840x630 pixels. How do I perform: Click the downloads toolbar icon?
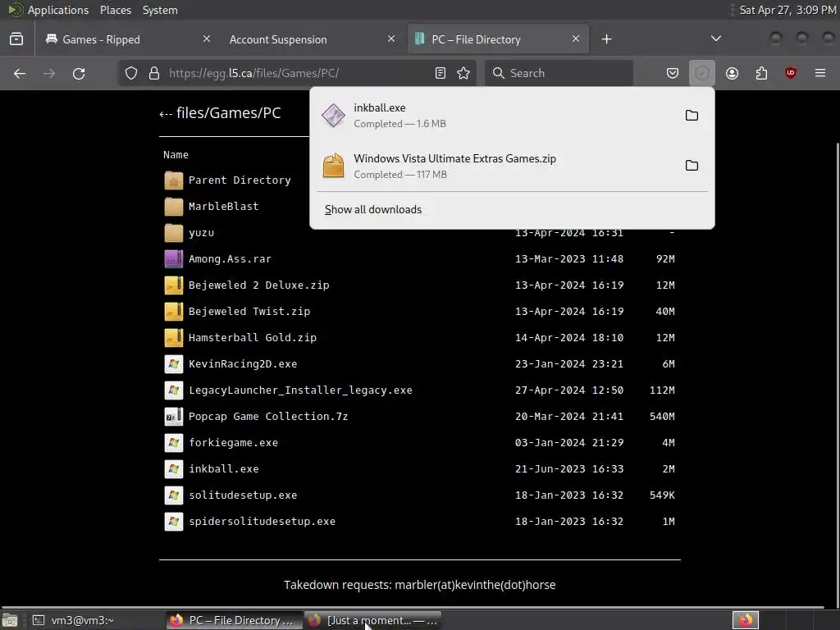click(702, 73)
